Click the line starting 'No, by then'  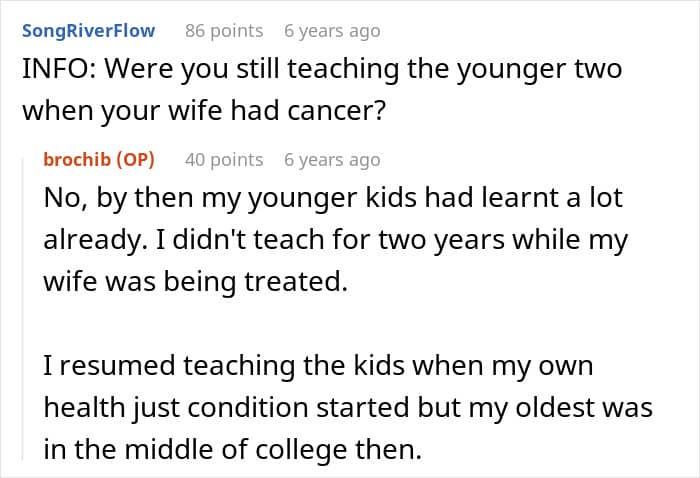(x=332, y=198)
